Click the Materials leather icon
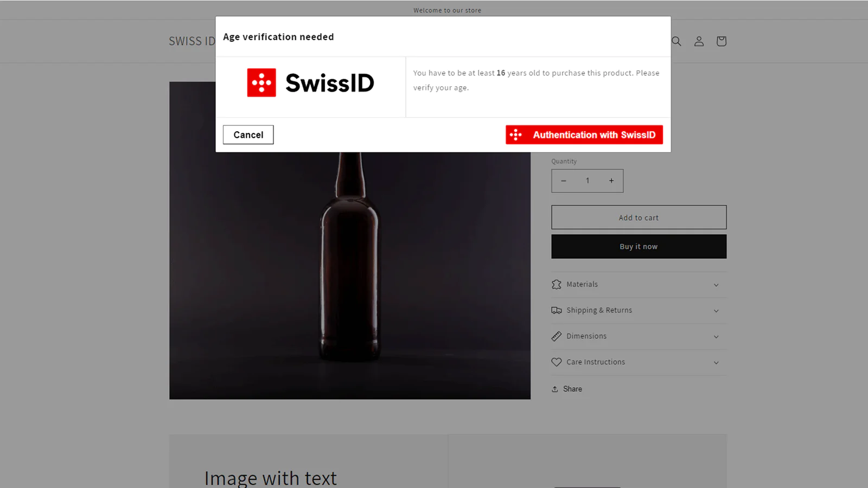 556,285
